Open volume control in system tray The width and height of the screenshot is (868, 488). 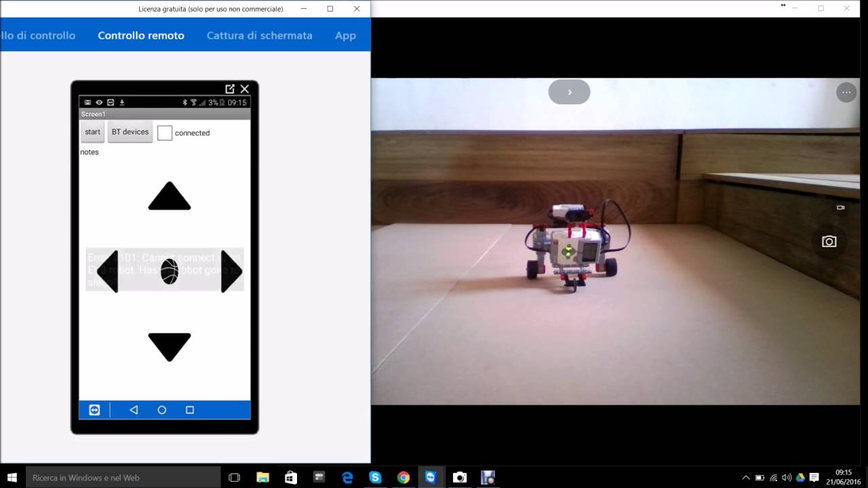coord(786,478)
